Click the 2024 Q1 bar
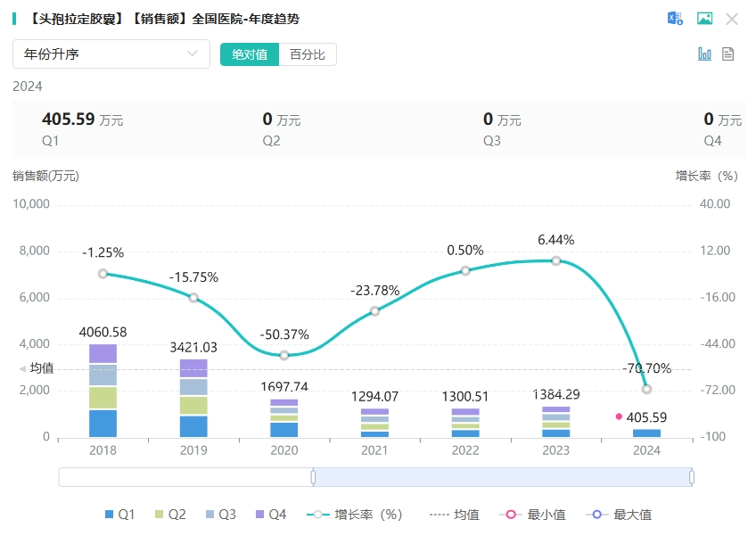The width and height of the screenshot is (756, 536). point(646,433)
